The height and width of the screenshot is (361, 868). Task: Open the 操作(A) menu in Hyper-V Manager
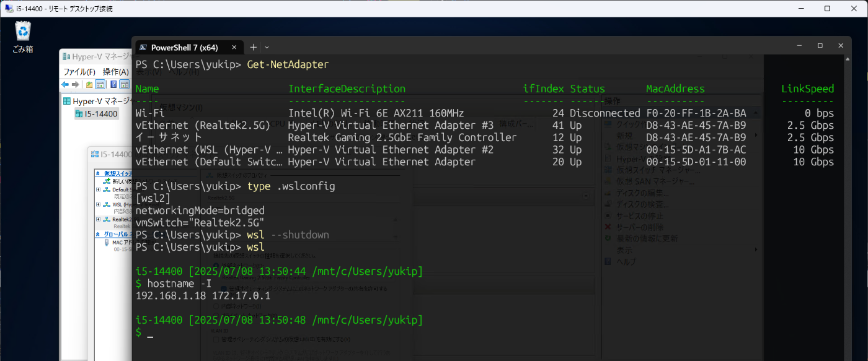[116, 72]
